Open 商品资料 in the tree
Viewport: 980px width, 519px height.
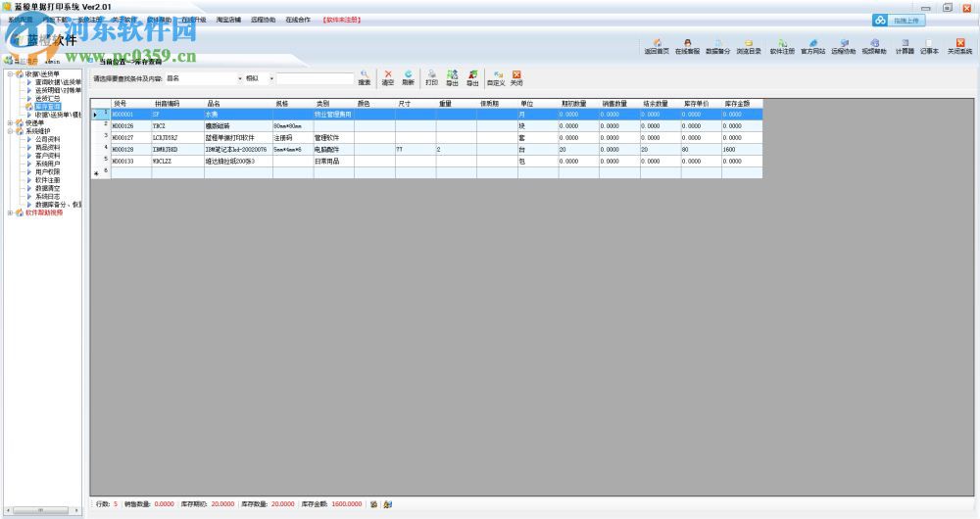(x=47, y=148)
